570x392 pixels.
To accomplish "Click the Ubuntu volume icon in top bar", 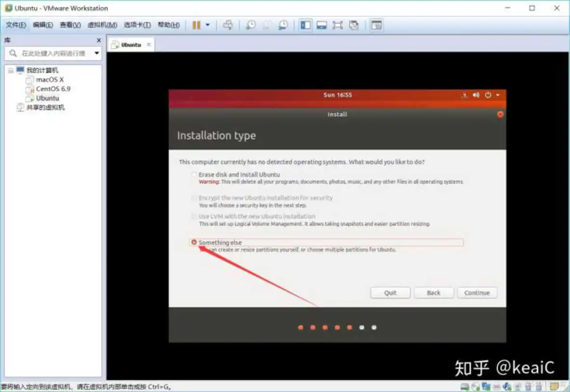I will pyautogui.click(x=476, y=95).
